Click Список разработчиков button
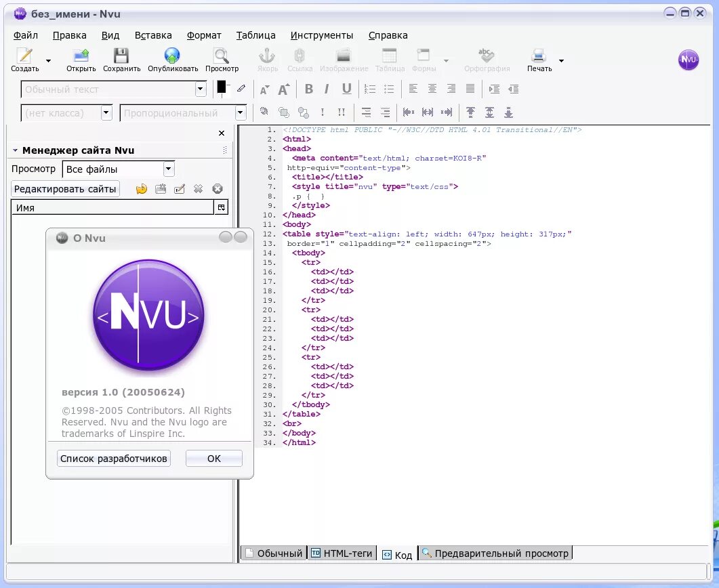 [x=113, y=459]
